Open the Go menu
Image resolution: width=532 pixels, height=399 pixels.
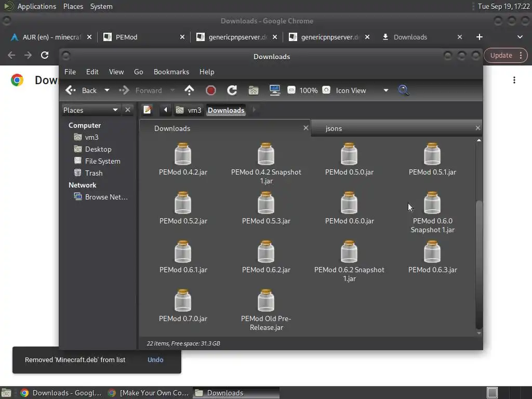pyautogui.click(x=138, y=72)
